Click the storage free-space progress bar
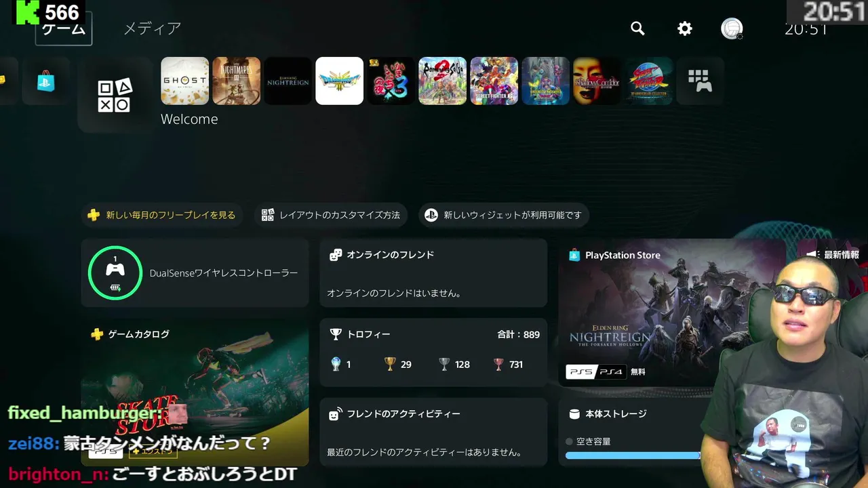The width and height of the screenshot is (868, 488). [633, 455]
